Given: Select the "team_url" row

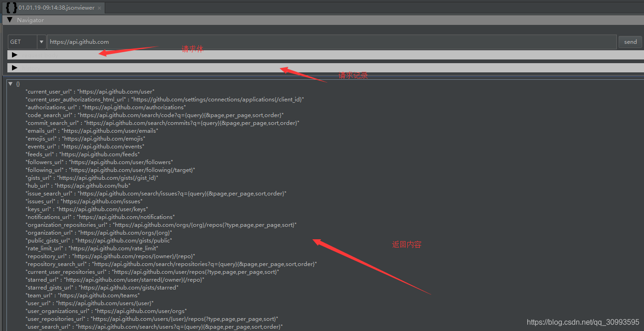Looking at the screenshot, I should pos(82,296).
